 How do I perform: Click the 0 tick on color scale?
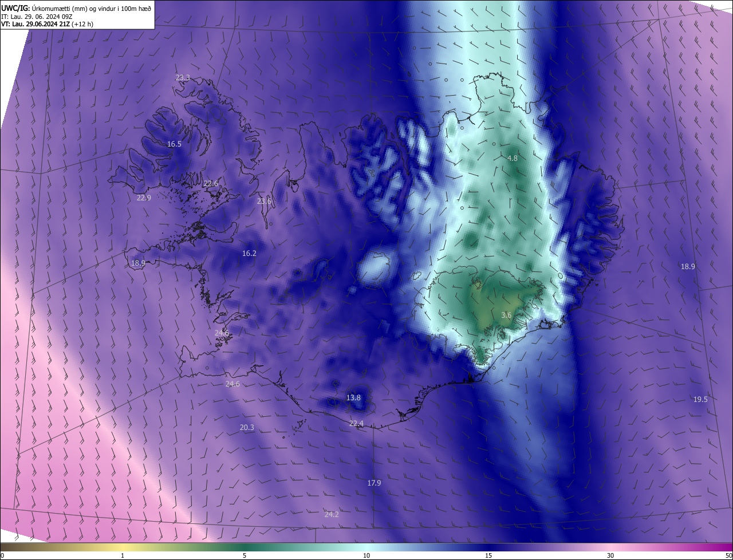pyautogui.click(x=2, y=555)
